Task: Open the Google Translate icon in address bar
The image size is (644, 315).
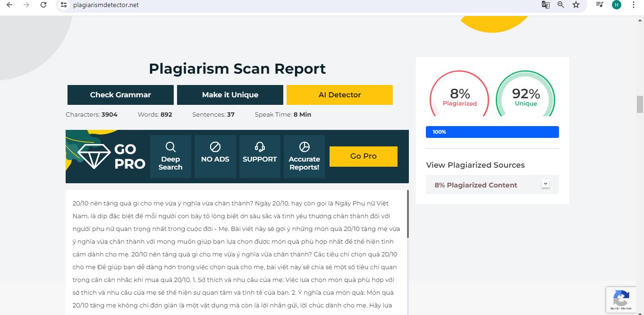Action: pos(545,5)
